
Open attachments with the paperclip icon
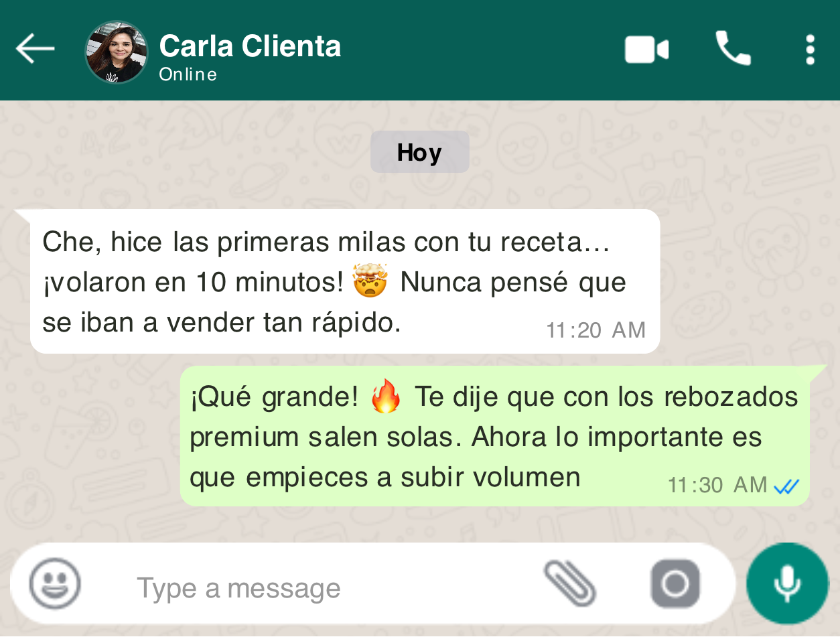click(x=570, y=583)
